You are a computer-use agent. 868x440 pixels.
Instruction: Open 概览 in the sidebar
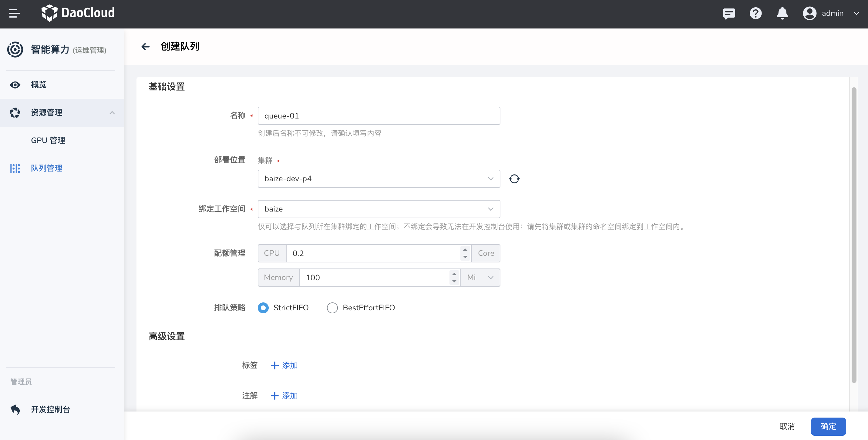coord(39,85)
